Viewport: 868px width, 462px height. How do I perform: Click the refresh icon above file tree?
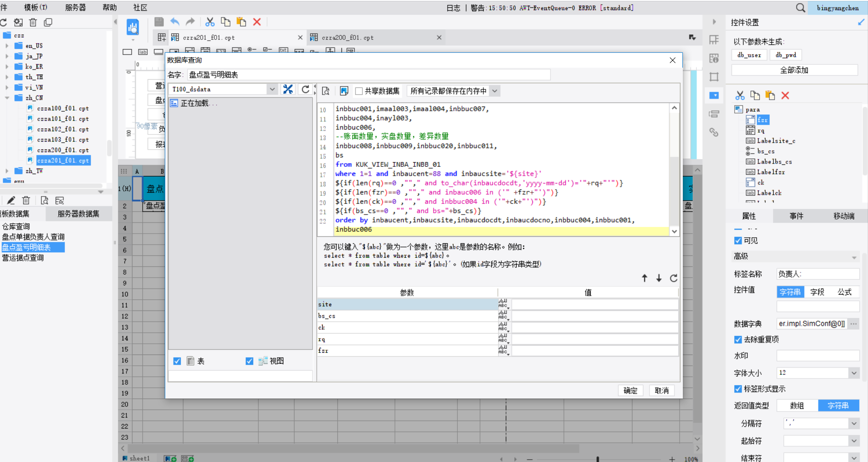4,22
